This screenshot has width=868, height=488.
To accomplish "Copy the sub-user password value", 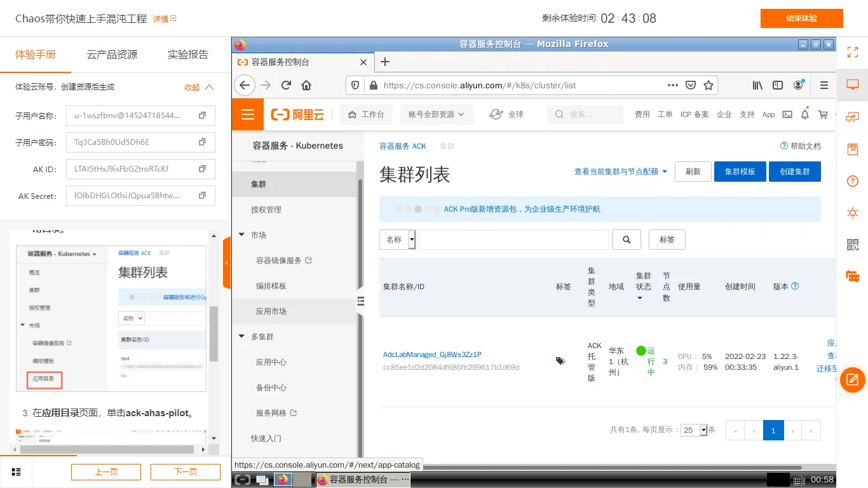I will pyautogui.click(x=202, y=142).
